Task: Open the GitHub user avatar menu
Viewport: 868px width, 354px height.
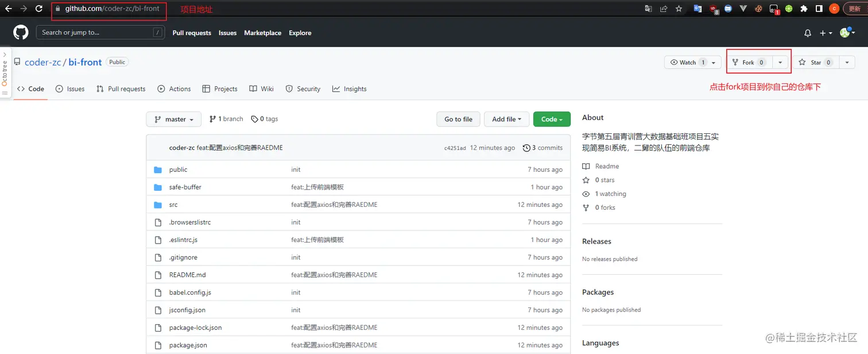Action: click(x=847, y=33)
